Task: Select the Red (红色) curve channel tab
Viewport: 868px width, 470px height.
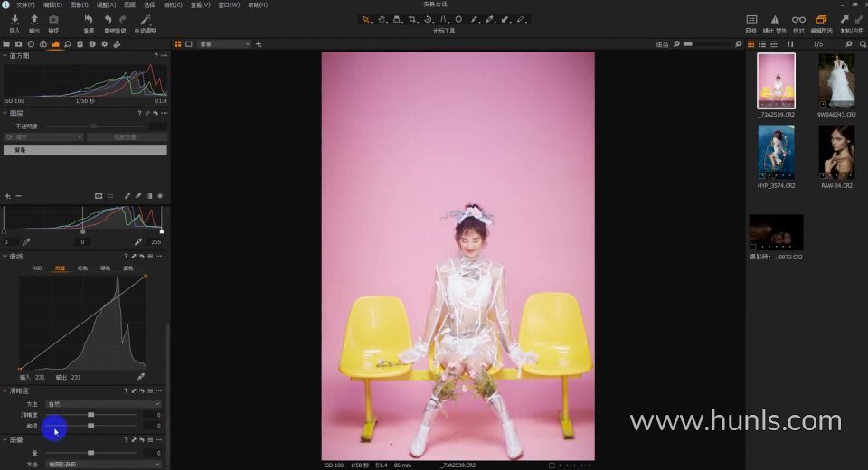Action: [x=82, y=268]
